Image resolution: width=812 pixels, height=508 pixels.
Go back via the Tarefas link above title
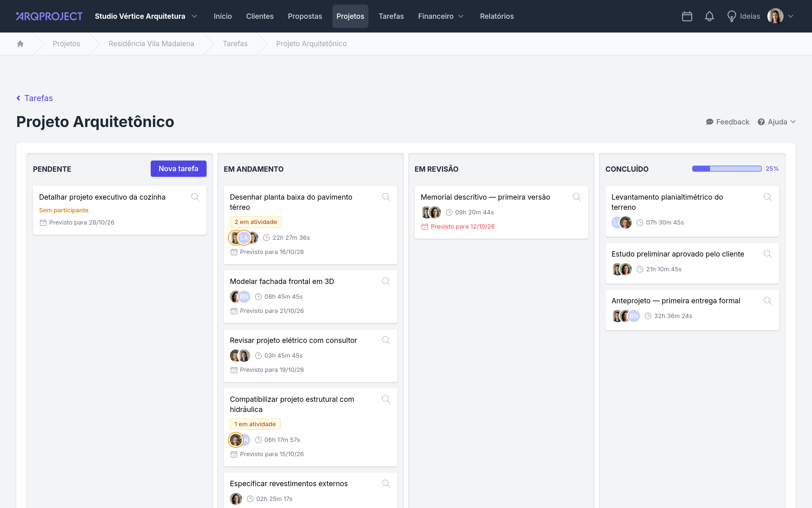(35, 98)
